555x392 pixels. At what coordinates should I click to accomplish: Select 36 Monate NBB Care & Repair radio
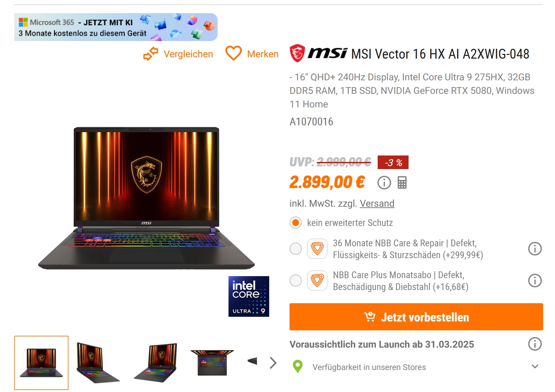pyautogui.click(x=296, y=249)
